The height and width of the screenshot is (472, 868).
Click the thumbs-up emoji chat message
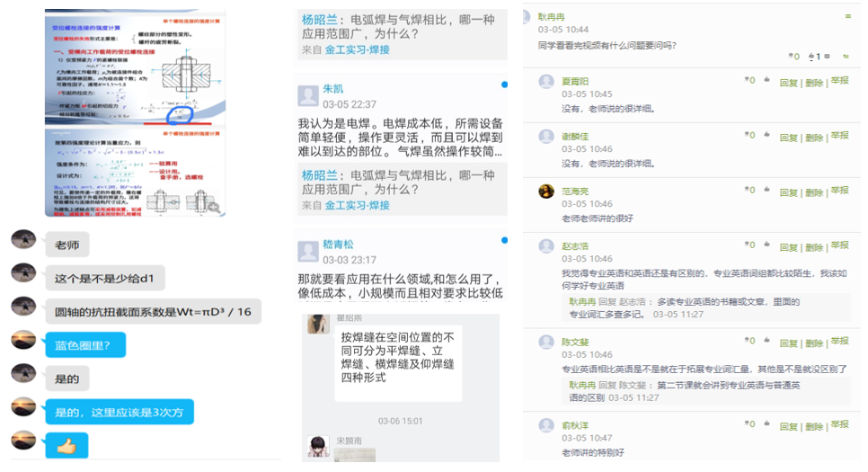(66, 445)
